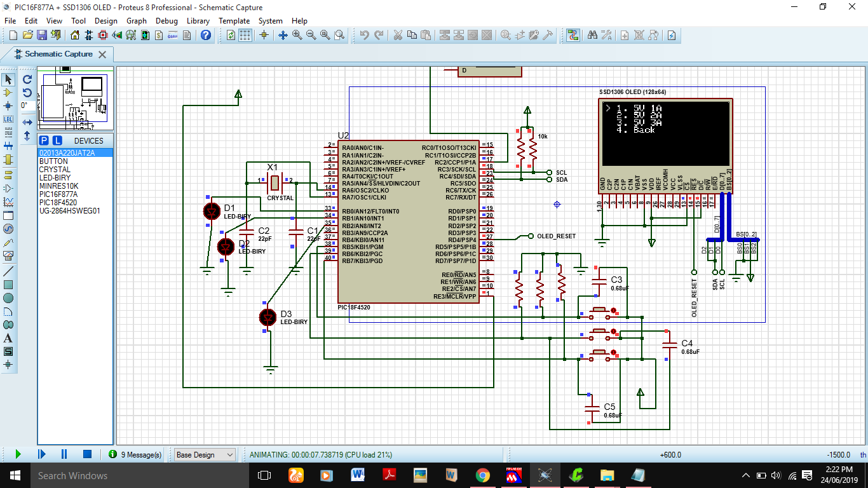Toggle the grid display button
868x488 pixels.
tap(245, 35)
